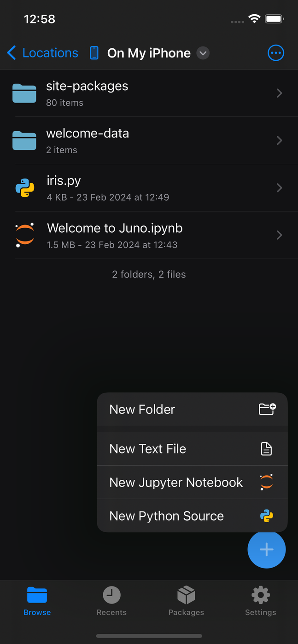The image size is (298, 644).
Task: Tap the blue plus floating button
Action: pyautogui.click(x=266, y=549)
